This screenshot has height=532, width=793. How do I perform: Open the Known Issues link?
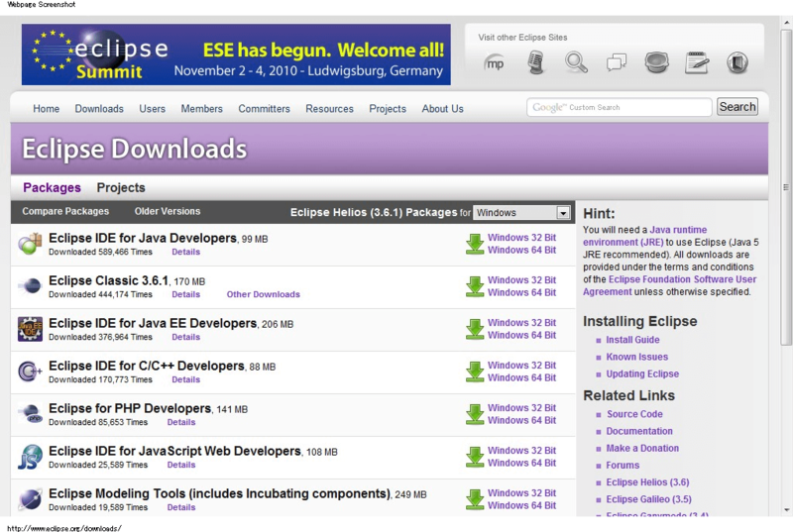[x=636, y=357]
